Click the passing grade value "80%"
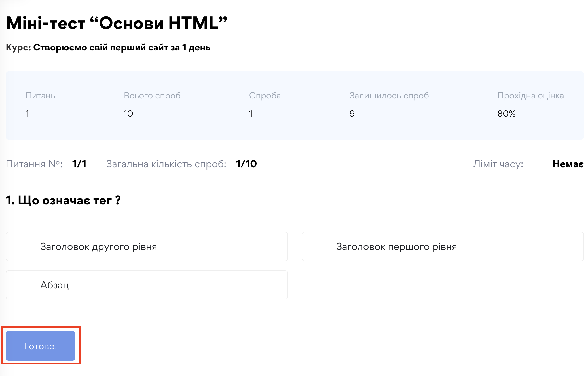 pos(506,113)
